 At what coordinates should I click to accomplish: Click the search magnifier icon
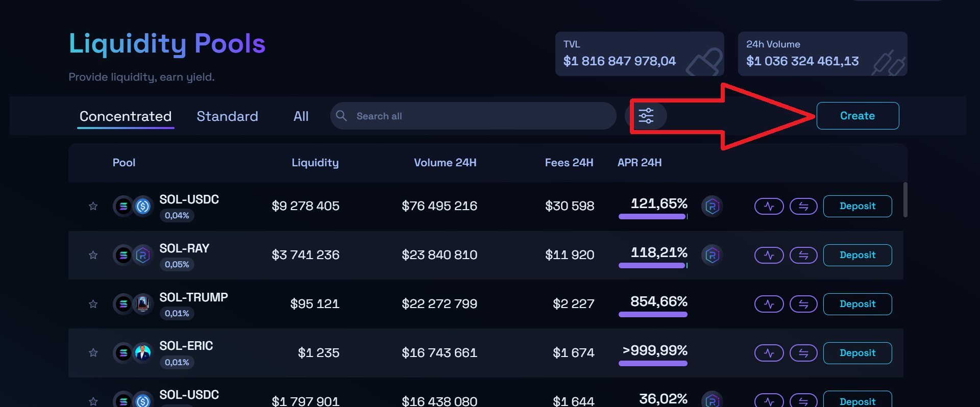[x=341, y=116]
